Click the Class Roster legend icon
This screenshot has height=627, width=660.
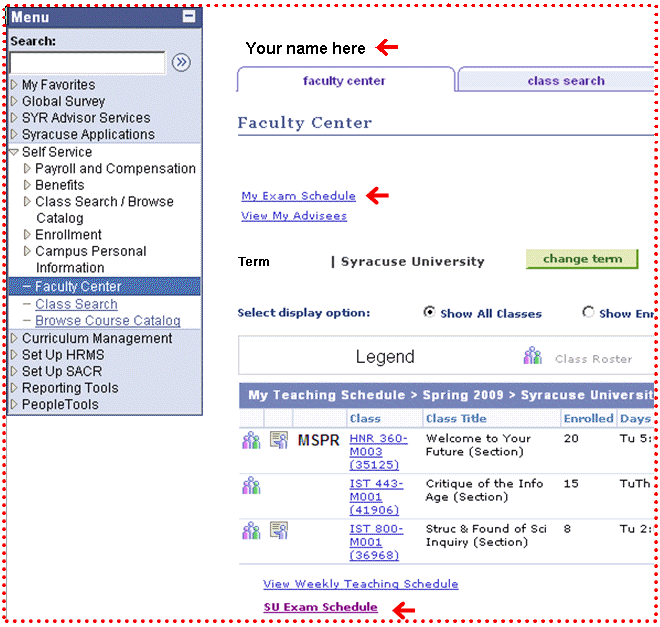[532, 356]
